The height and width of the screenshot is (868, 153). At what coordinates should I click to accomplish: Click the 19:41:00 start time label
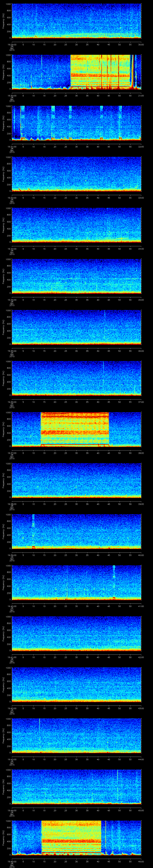[12, 657]
